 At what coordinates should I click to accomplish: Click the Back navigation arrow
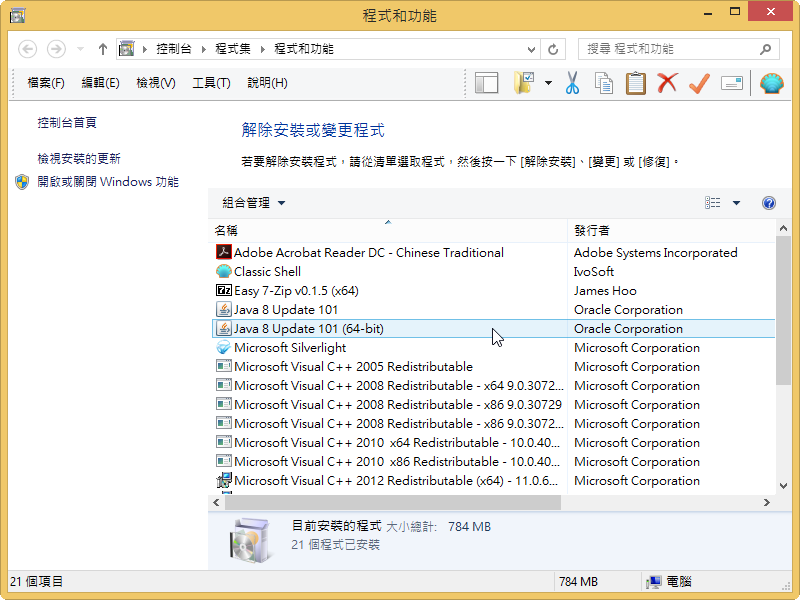(28, 49)
